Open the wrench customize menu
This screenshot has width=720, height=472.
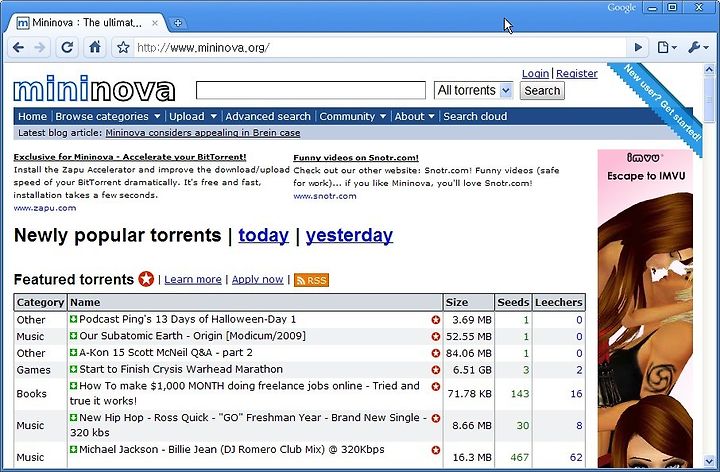[x=698, y=47]
